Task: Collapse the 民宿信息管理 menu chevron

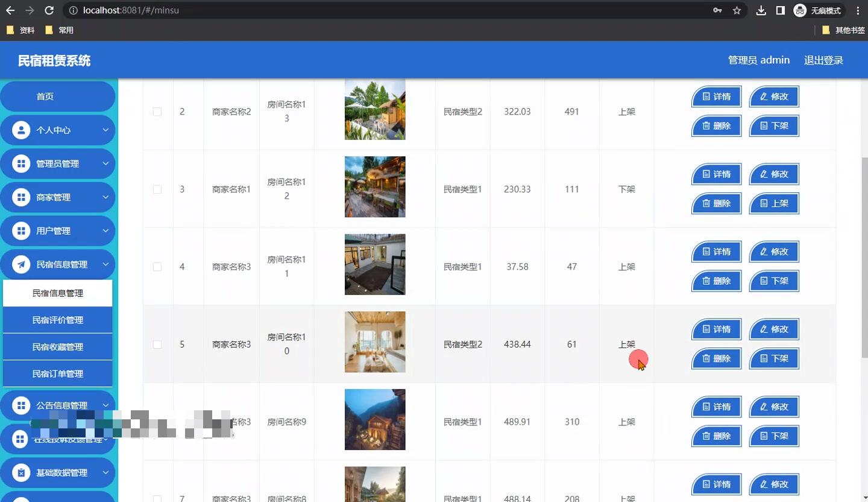Action: (107, 264)
